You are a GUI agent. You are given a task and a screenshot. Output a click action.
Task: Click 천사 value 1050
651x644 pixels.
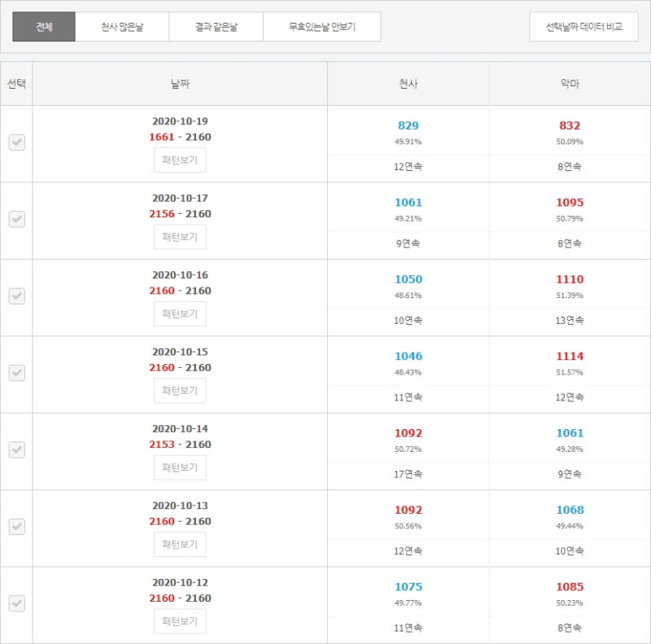point(409,278)
